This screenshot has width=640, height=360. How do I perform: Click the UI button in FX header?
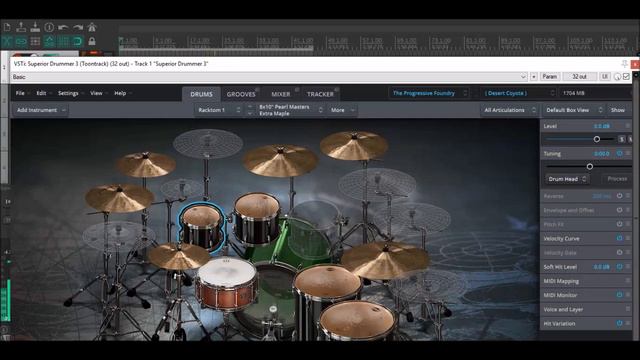tap(604, 77)
